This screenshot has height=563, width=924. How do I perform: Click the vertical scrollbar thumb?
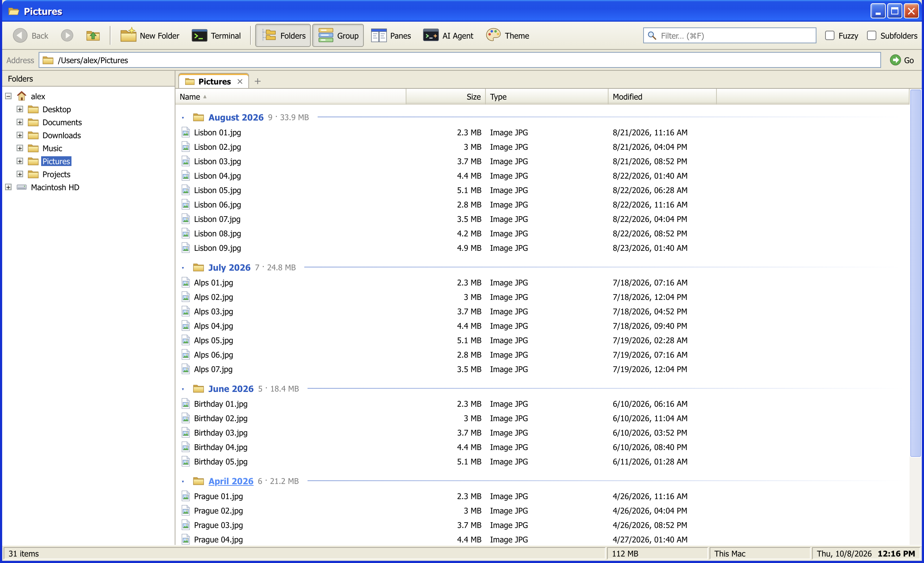[x=915, y=273]
